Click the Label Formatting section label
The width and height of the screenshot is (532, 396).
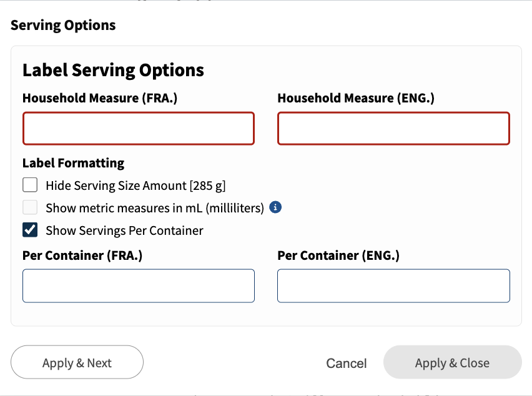(x=73, y=162)
